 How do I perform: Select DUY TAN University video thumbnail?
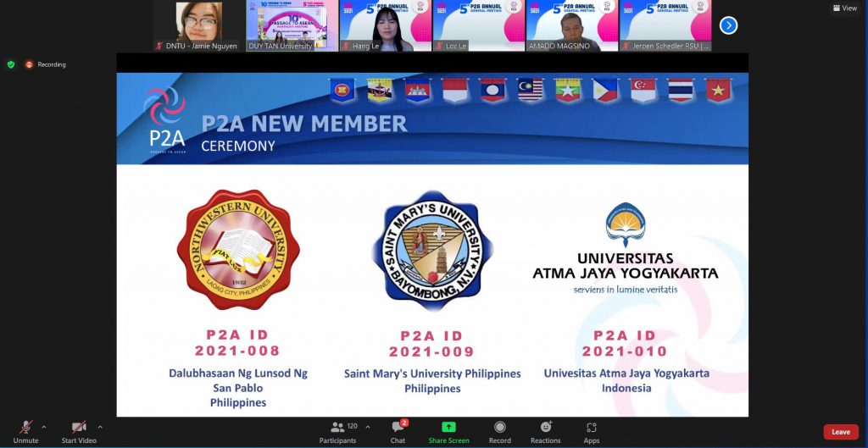click(x=292, y=26)
